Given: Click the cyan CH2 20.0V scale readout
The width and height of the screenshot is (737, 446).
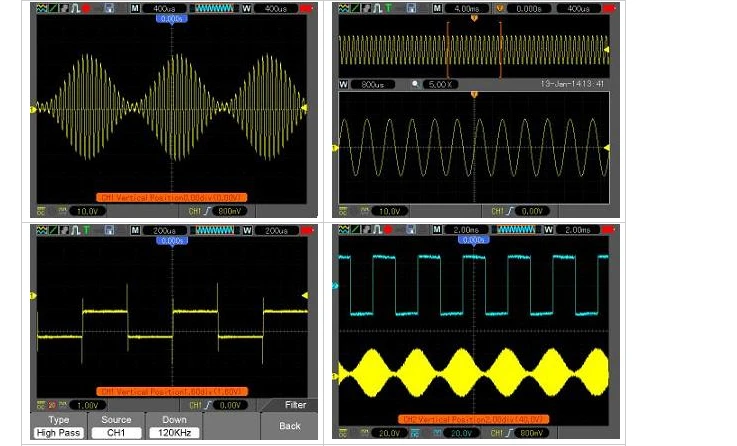Looking at the screenshot, I should pyautogui.click(x=462, y=433).
